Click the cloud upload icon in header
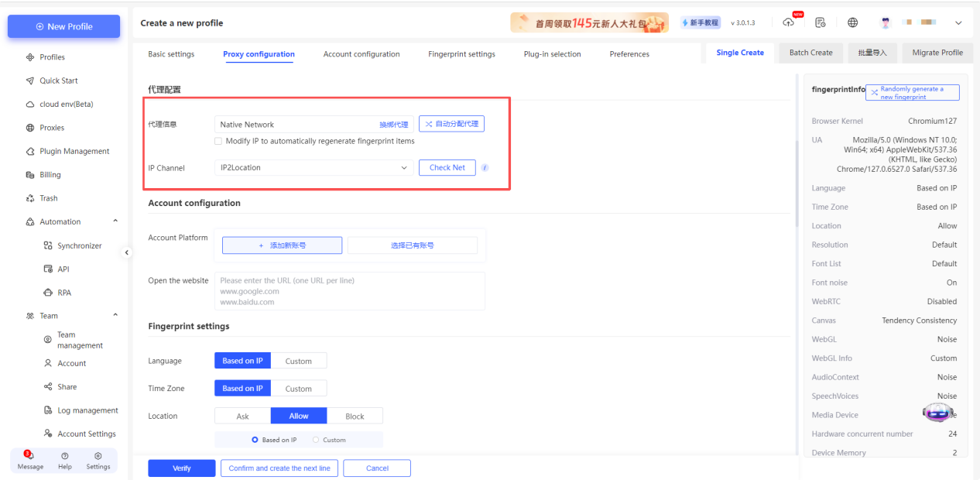Viewport: 980px width, 480px height. (x=788, y=22)
